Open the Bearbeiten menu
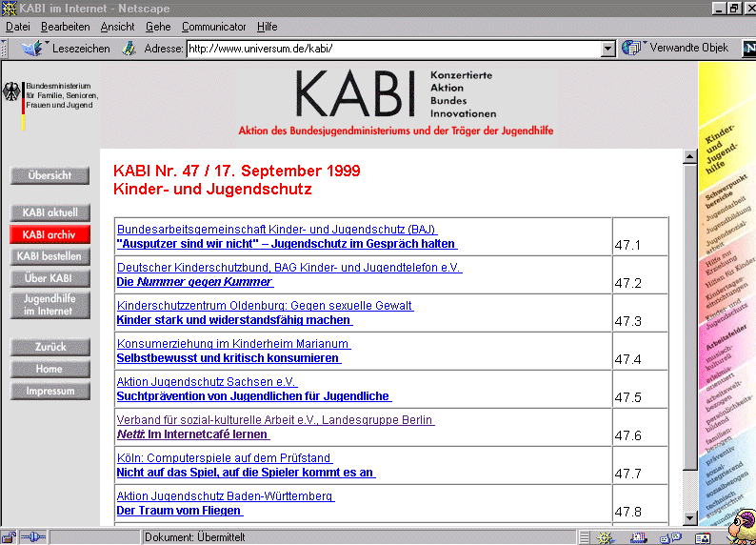The image size is (756, 545). click(x=65, y=27)
